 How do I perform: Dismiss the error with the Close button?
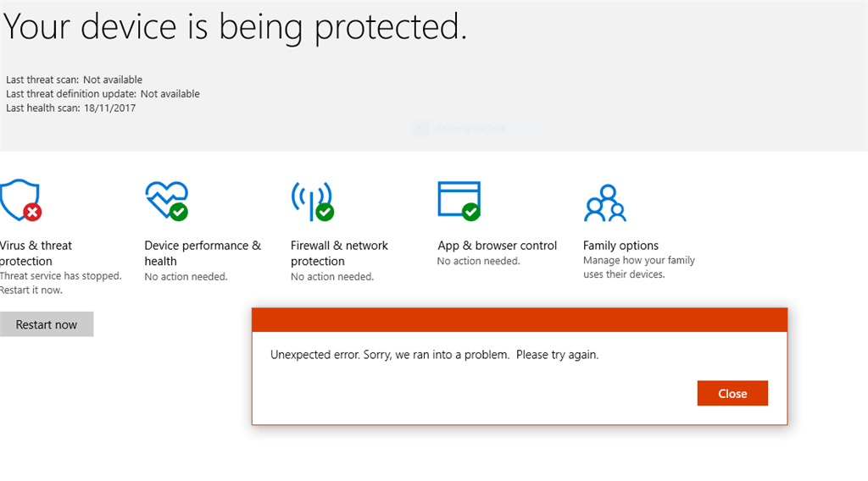tap(732, 393)
